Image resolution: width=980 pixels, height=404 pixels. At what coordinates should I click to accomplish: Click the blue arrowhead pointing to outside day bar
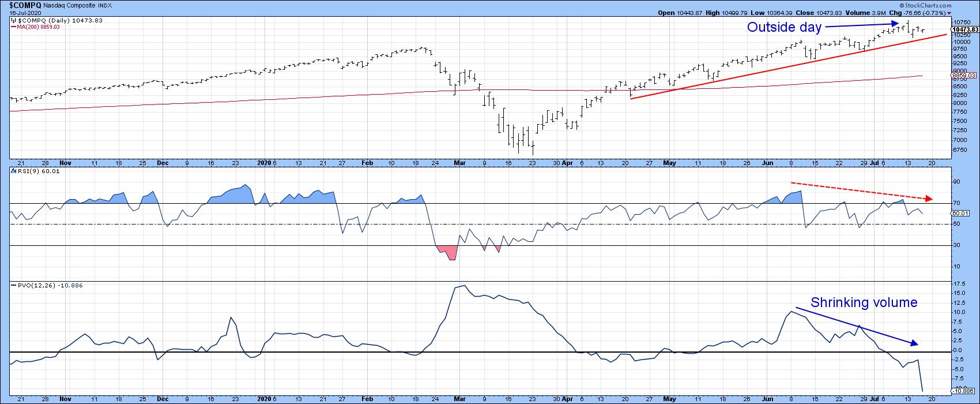coord(895,24)
